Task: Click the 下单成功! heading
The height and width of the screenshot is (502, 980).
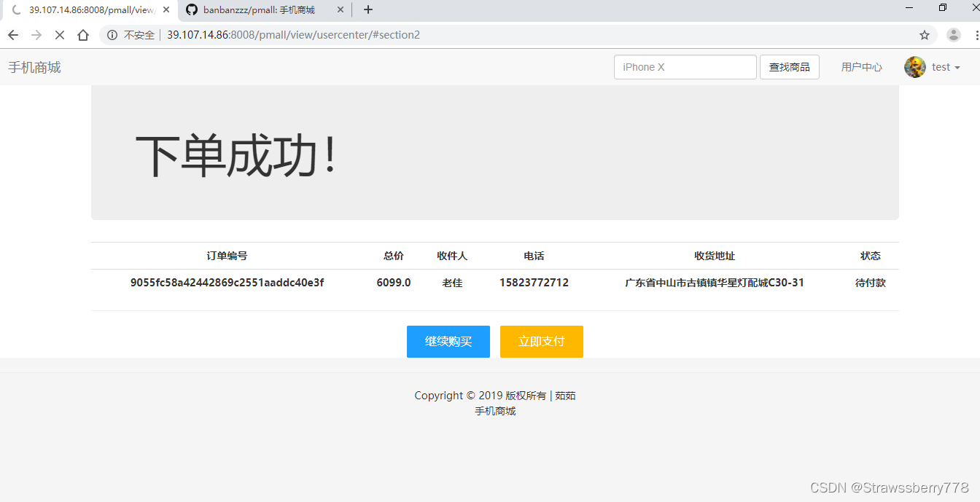Action: (x=236, y=156)
